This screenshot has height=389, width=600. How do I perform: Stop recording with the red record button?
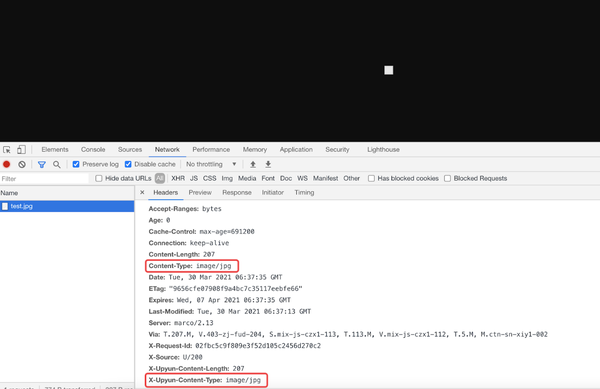coord(7,164)
